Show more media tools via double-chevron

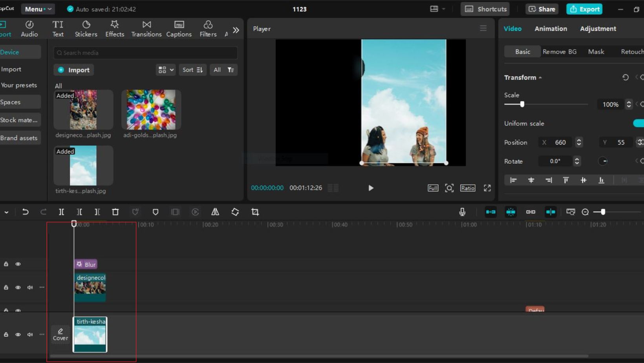236,30
